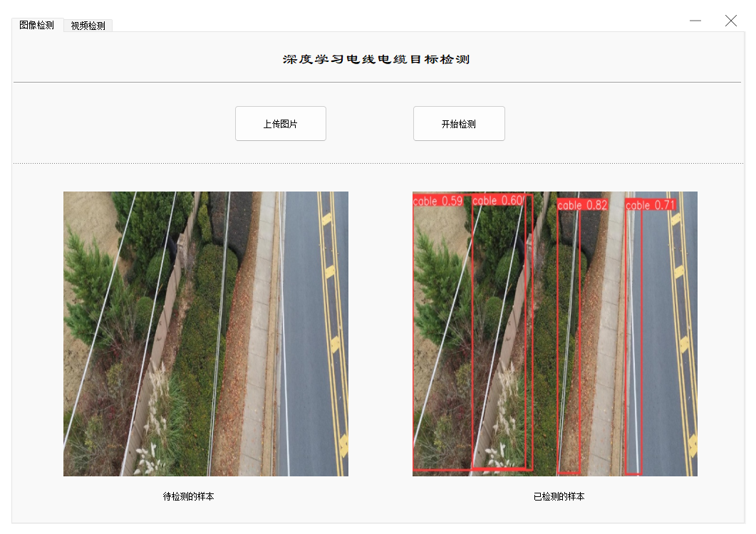Click the detected result image
Image resolution: width=756 pixels, height=534 pixels.
(555, 334)
